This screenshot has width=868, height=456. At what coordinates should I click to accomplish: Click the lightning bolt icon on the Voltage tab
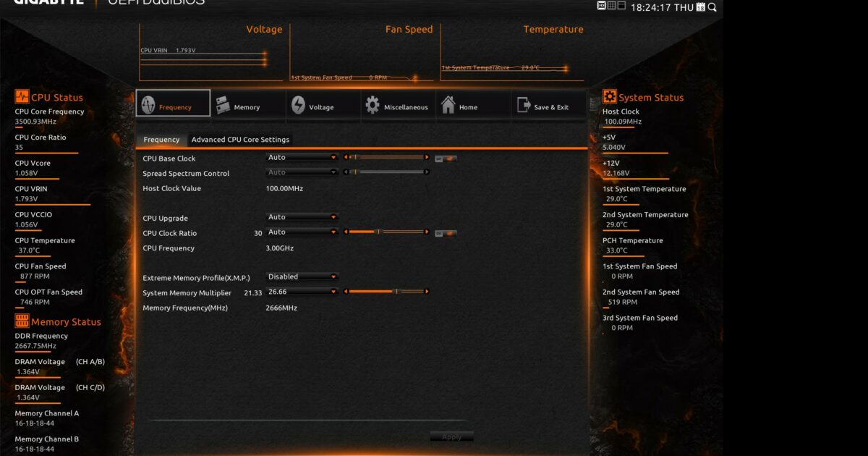coord(297,104)
